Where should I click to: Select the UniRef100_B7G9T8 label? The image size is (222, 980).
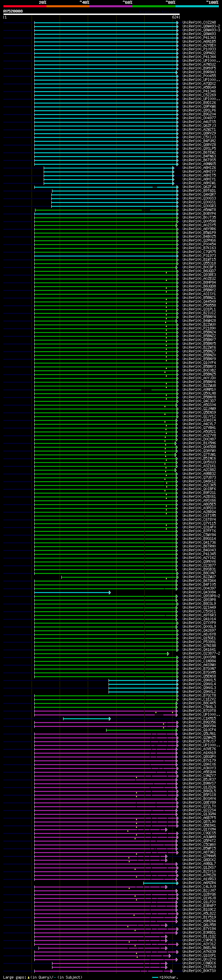199,711
